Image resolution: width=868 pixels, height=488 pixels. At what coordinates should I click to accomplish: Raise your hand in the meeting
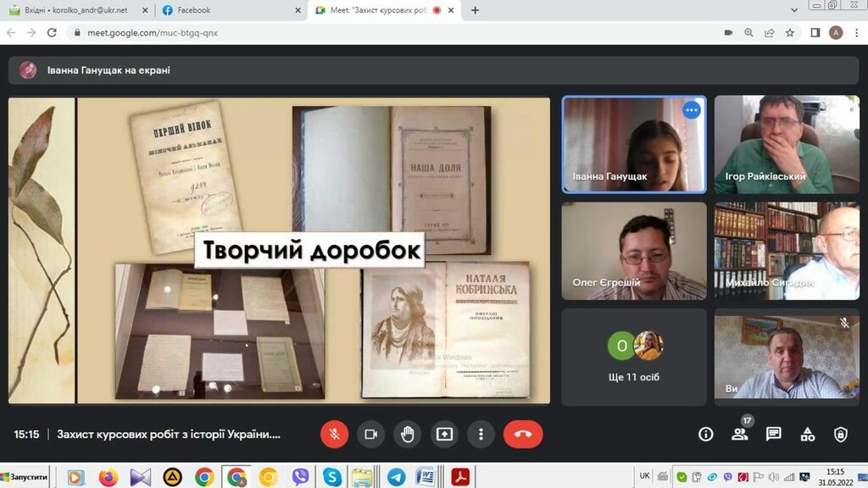coord(408,435)
